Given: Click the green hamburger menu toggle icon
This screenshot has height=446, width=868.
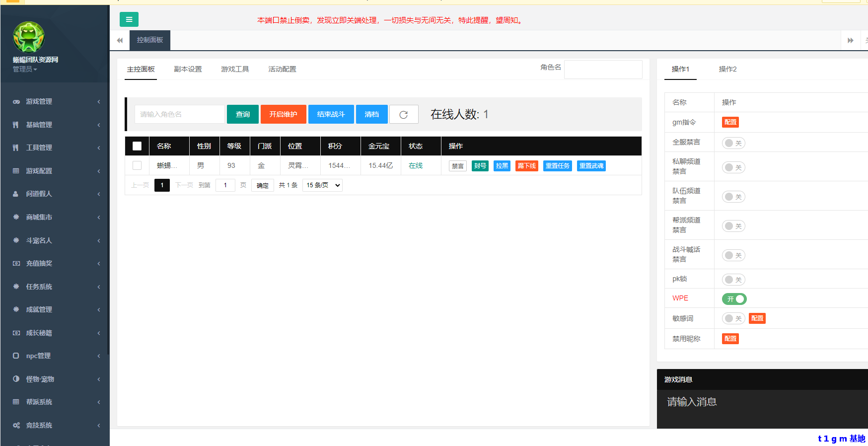Looking at the screenshot, I should click(129, 19).
